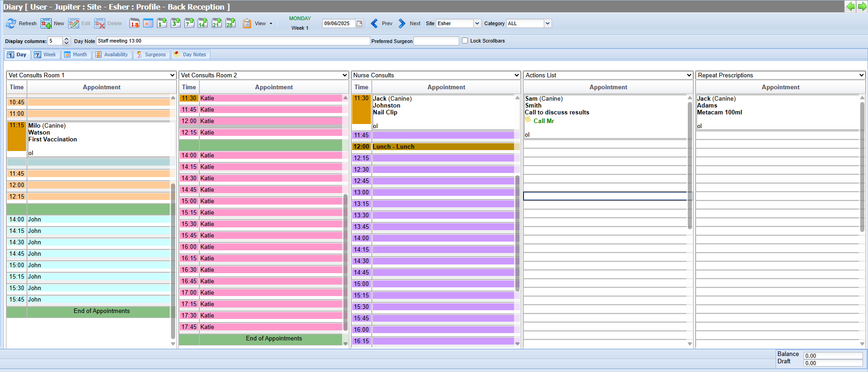This screenshot has width=868, height=372.
Task: Click the clipboard paste icon
Action: coord(247,23)
